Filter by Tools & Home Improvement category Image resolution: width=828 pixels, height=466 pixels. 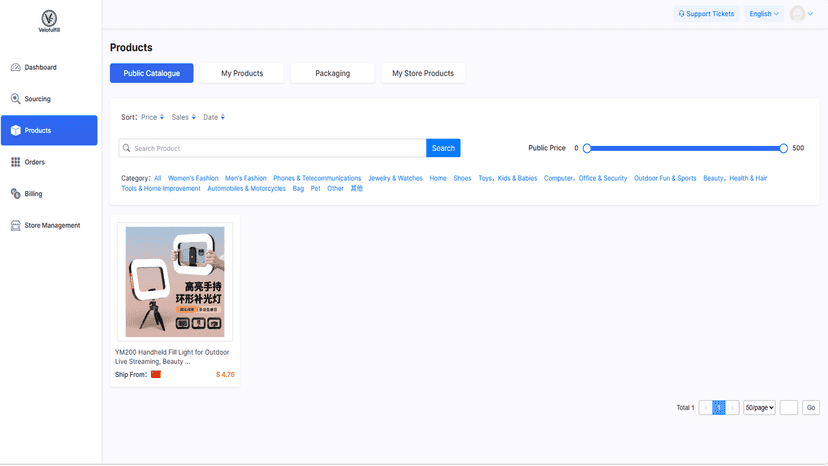(161, 189)
